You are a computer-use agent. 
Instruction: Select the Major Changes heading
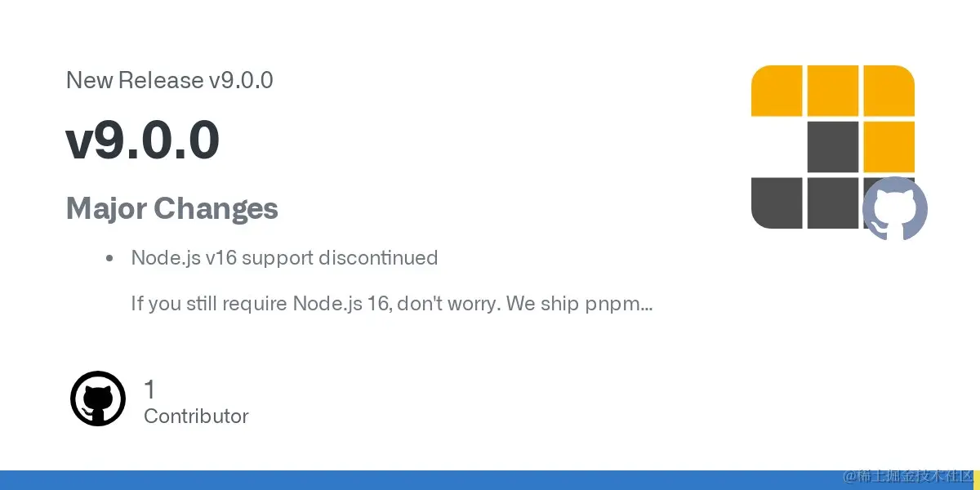pyautogui.click(x=172, y=209)
